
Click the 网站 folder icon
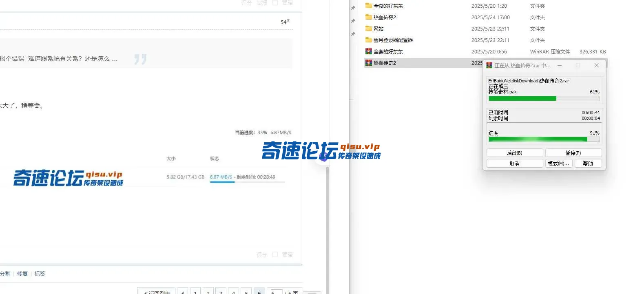click(368, 29)
